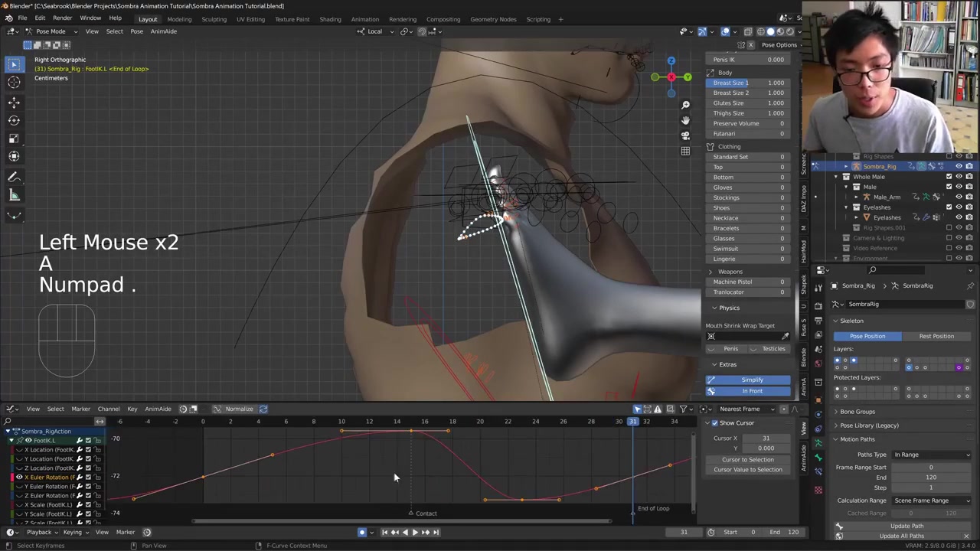Click the viewport zoom magnifier icon

(x=685, y=105)
